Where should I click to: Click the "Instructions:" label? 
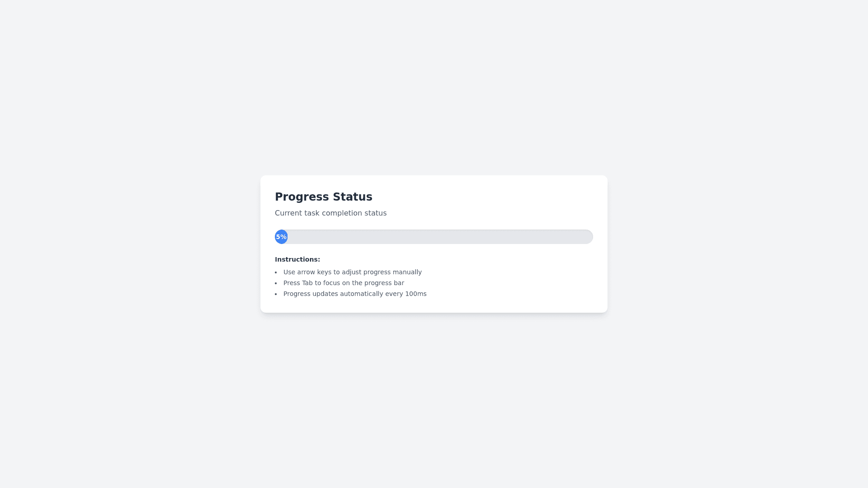tap(297, 259)
